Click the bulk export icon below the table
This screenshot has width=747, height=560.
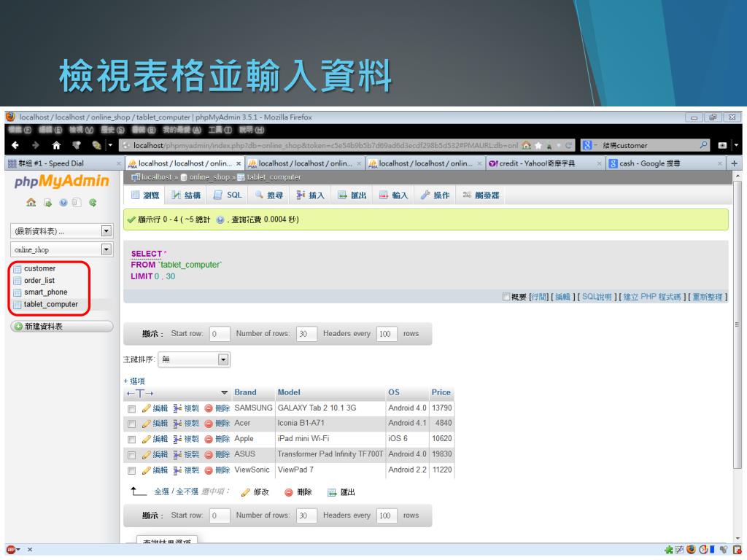tap(332, 492)
